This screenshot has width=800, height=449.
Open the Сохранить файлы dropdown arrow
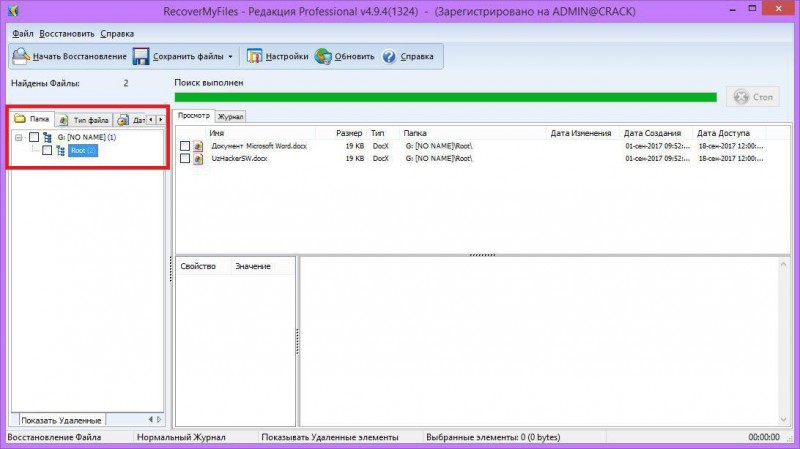pos(230,57)
